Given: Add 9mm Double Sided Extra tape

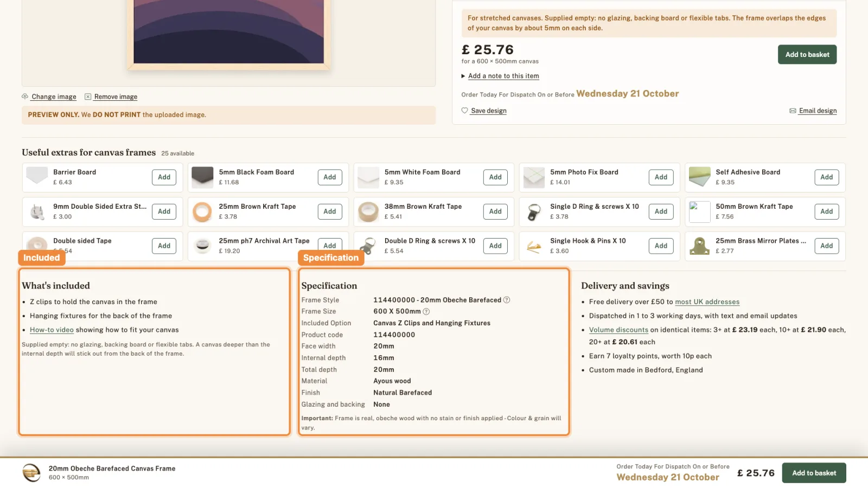Looking at the screenshot, I should point(164,211).
